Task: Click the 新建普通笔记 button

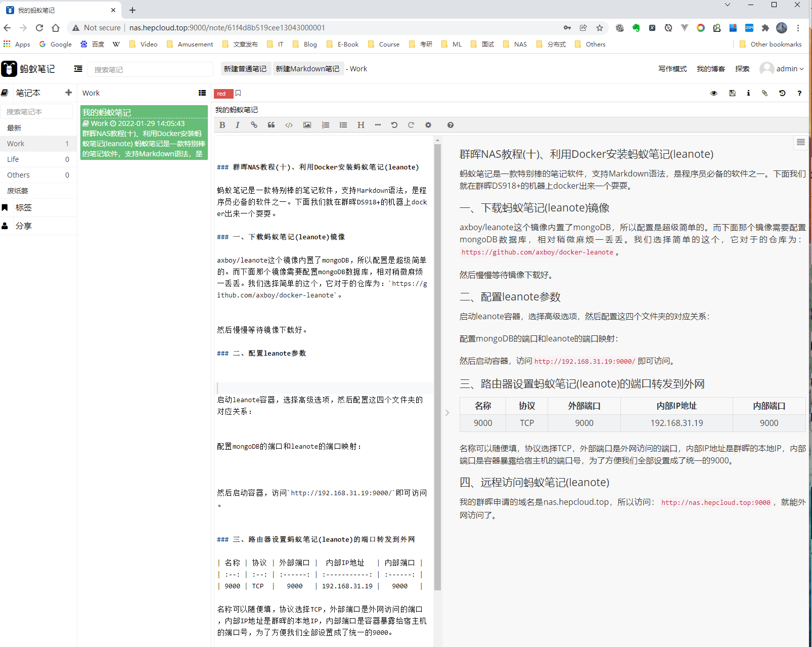Action: point(245,69)
